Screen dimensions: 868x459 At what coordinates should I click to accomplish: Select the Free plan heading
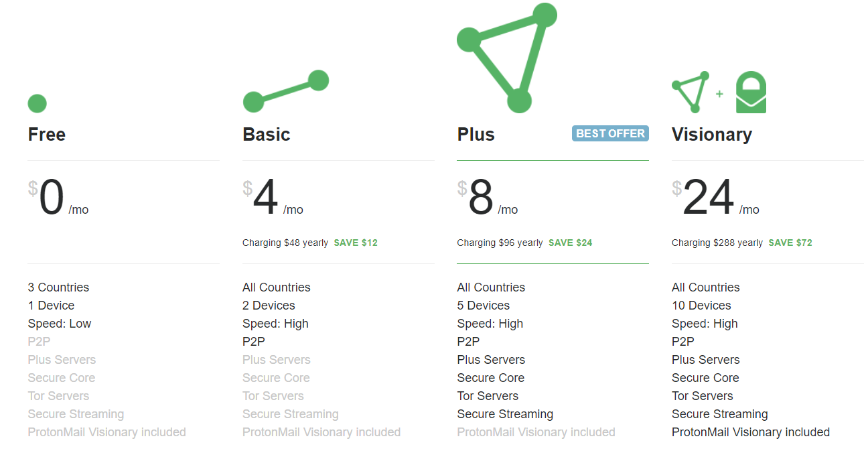47,134
